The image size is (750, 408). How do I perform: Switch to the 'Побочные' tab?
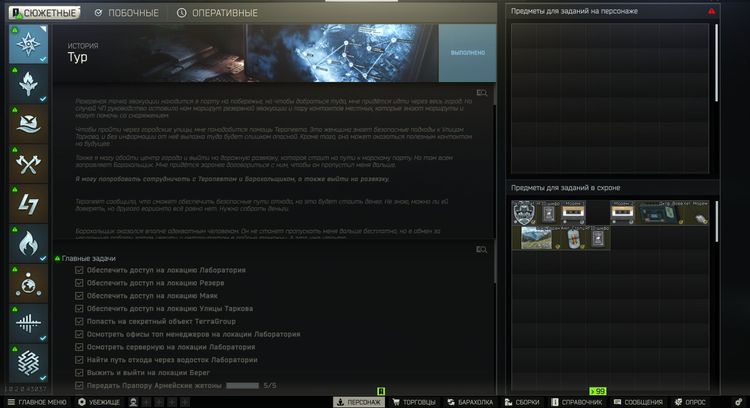tap(127, 13)
